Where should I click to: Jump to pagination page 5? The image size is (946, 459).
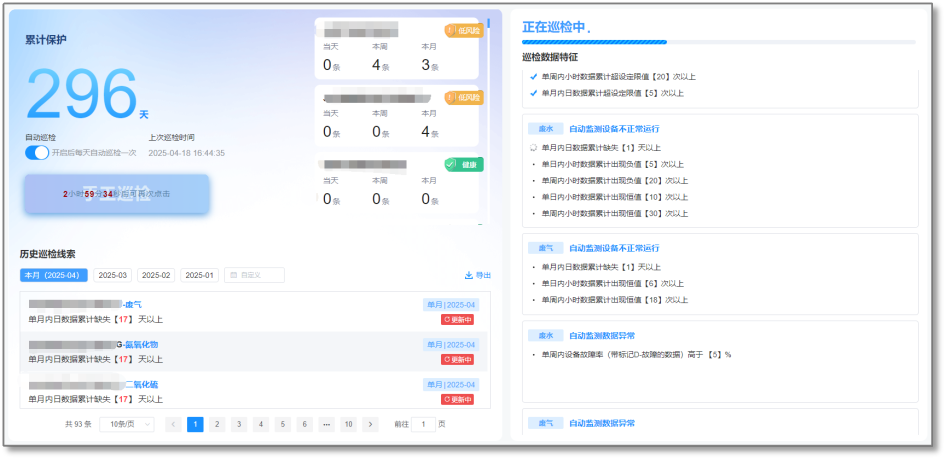(282, 424)
